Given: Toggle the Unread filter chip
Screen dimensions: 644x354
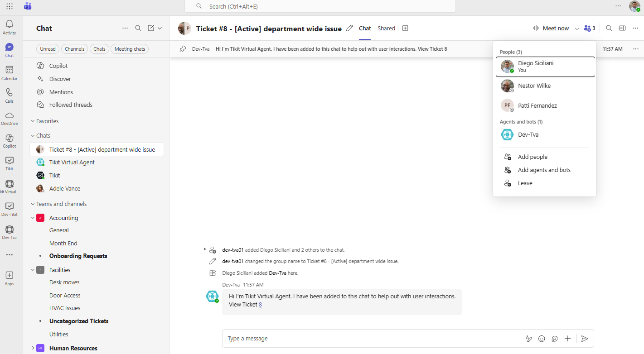Looking at the screenshot, I should coord(48,49).
